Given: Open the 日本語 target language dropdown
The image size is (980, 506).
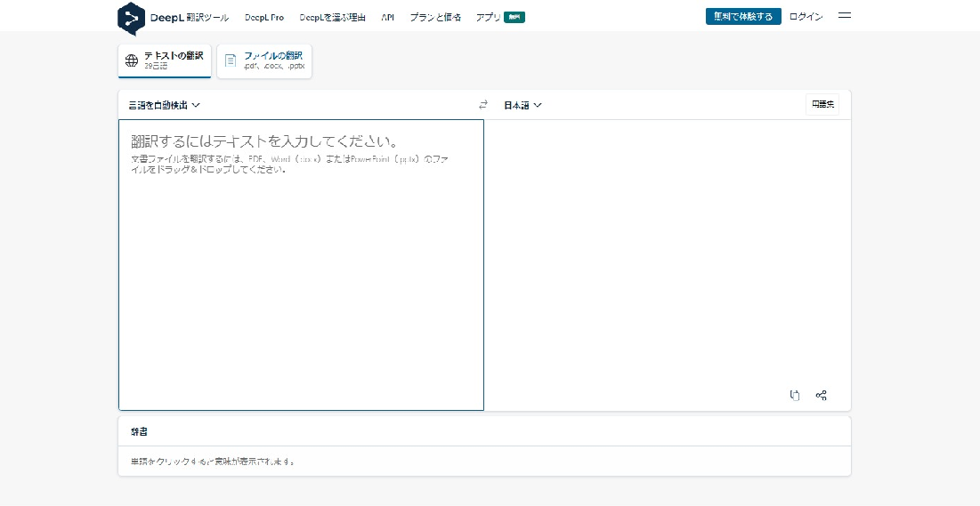Looking at the screenshot, I should pos(523,105).
